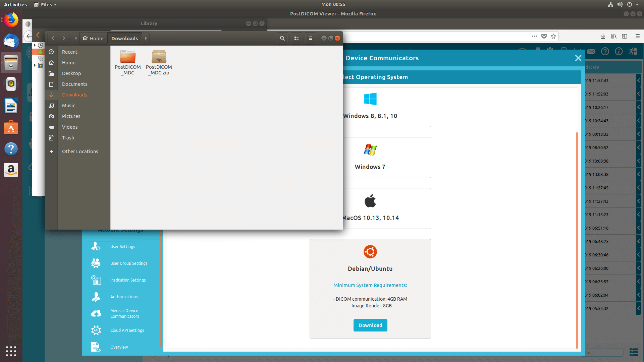Image resolution: width=644 pixels, height=362 pixels.
Task: Toggle bookmark star in address bar
Action: (x=554, y=36)
